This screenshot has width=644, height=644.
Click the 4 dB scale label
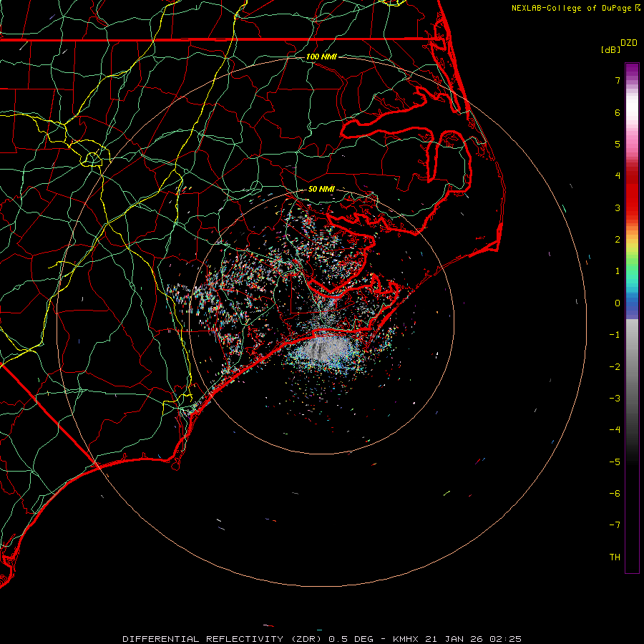pyautogui.click(x=618, y=176)
